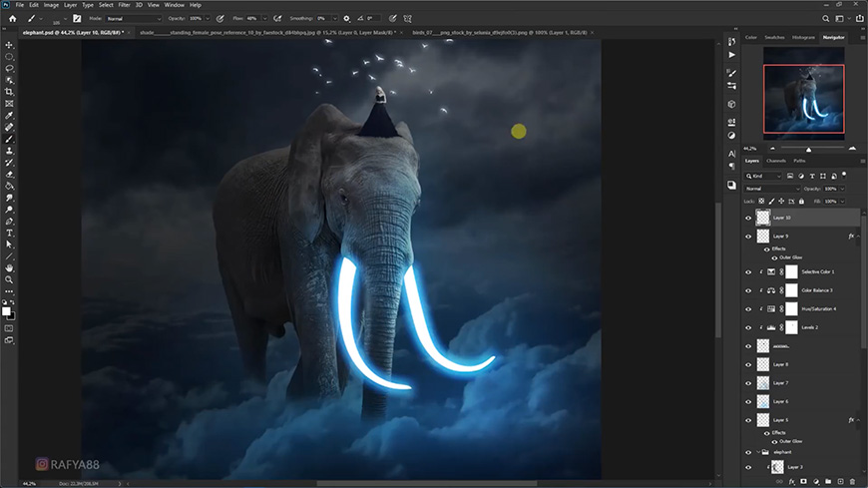Viewport: 868px width, 488px height.
Task: Hide Layer 6 visibility eye
Action: pos(748,402)
